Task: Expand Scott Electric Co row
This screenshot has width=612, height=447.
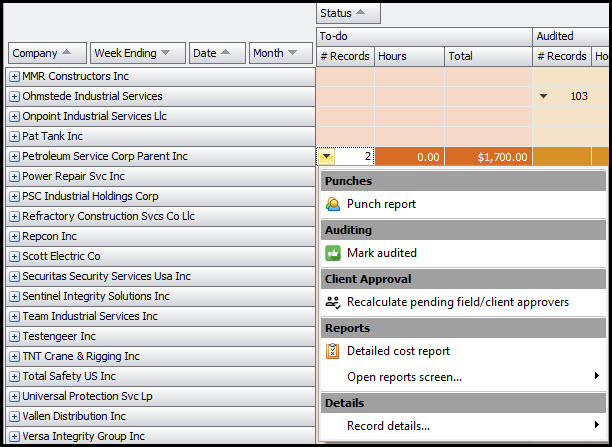Action: (14, 256)
